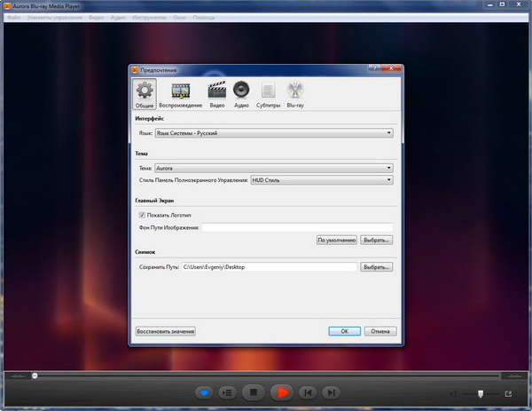Open the Тема Aurora dropdown
The height and width of the screenshot is (411, 532).
click(x=273, y=167)
